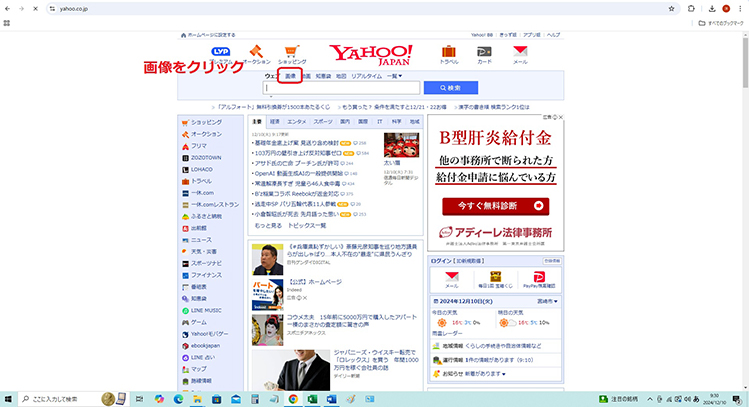Switch to the 地域 news tab

(415, 122)
